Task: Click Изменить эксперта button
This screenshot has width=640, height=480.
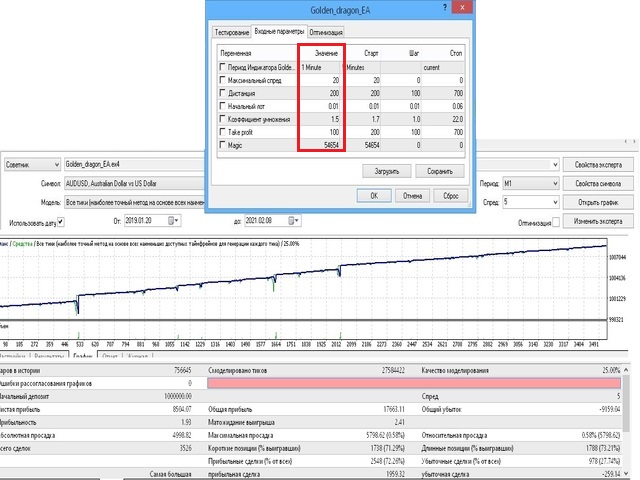Action: click(598, 221)
